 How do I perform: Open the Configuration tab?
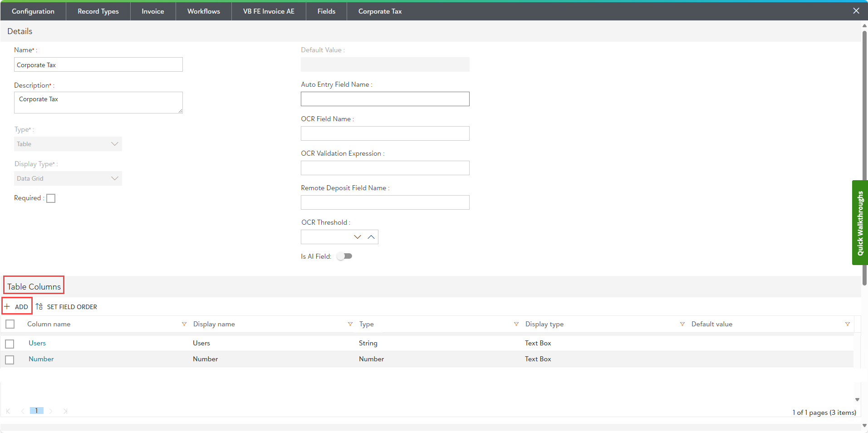33,11
